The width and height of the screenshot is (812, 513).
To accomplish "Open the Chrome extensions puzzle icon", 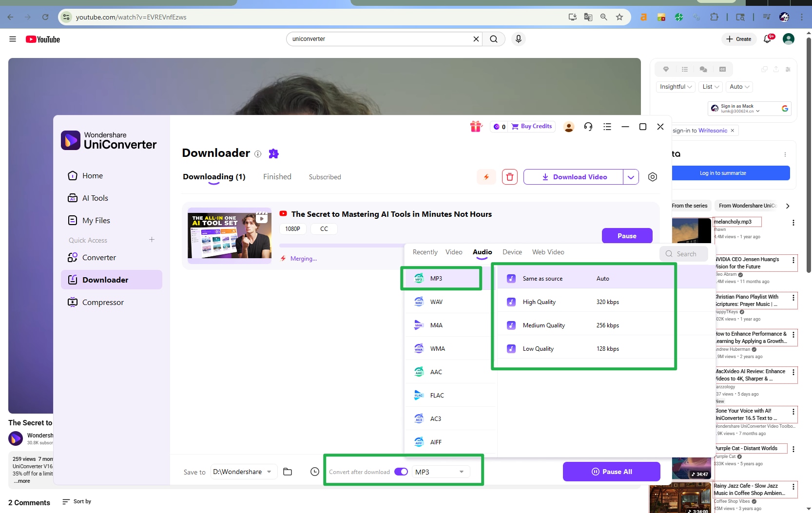I will (x=714, y=17).
